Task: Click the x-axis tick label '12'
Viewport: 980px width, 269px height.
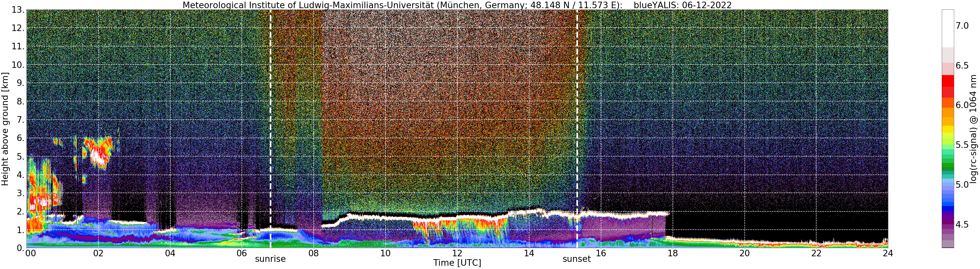Action: click(x=457, y=253)
